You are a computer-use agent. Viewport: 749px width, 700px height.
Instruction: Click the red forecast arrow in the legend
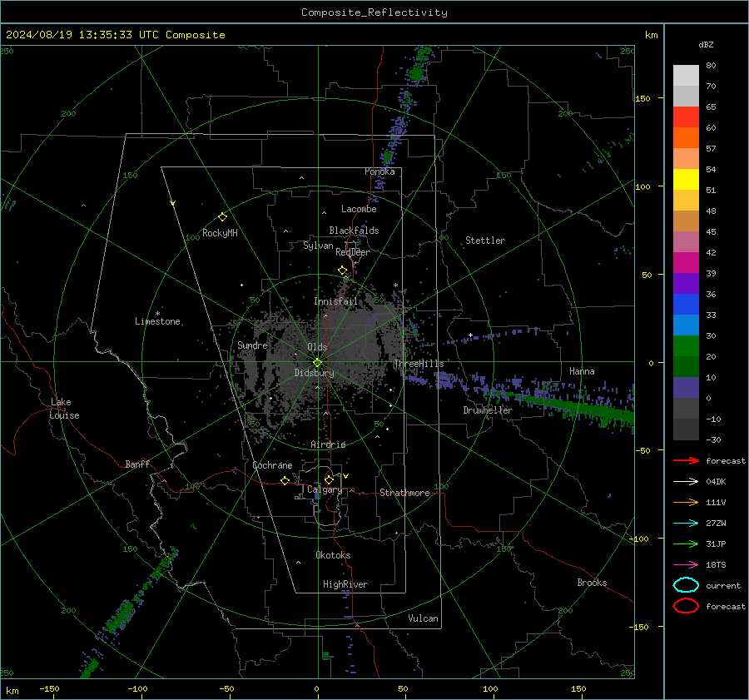point(686,460)
